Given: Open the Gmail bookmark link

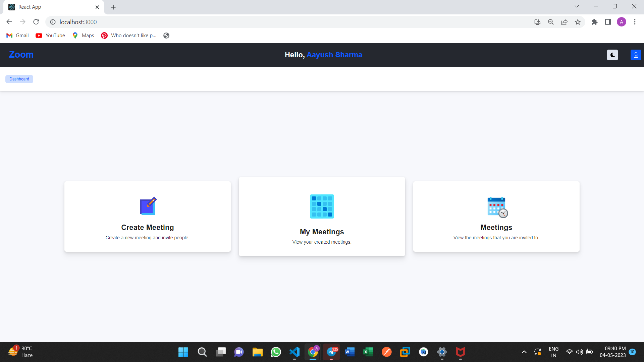Looking at the screenshot, I should [x=17, y=35].
